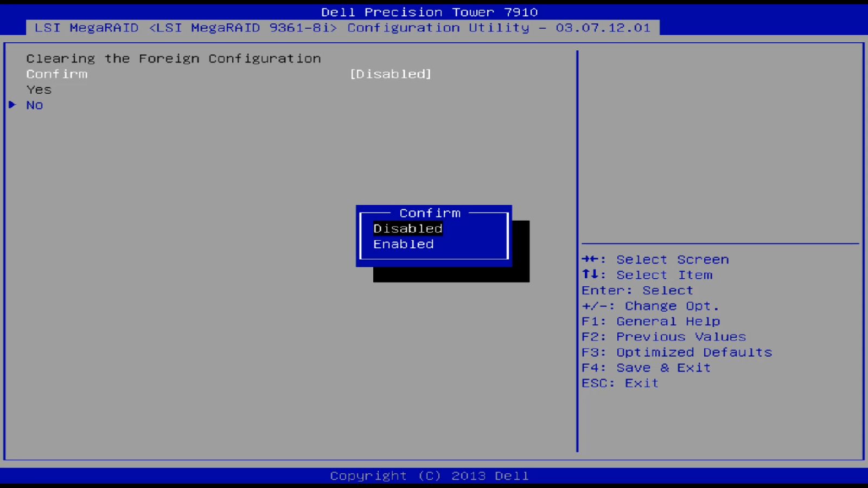Click the Confirm field label
868x488 pixels.
(x=56, y=74)
